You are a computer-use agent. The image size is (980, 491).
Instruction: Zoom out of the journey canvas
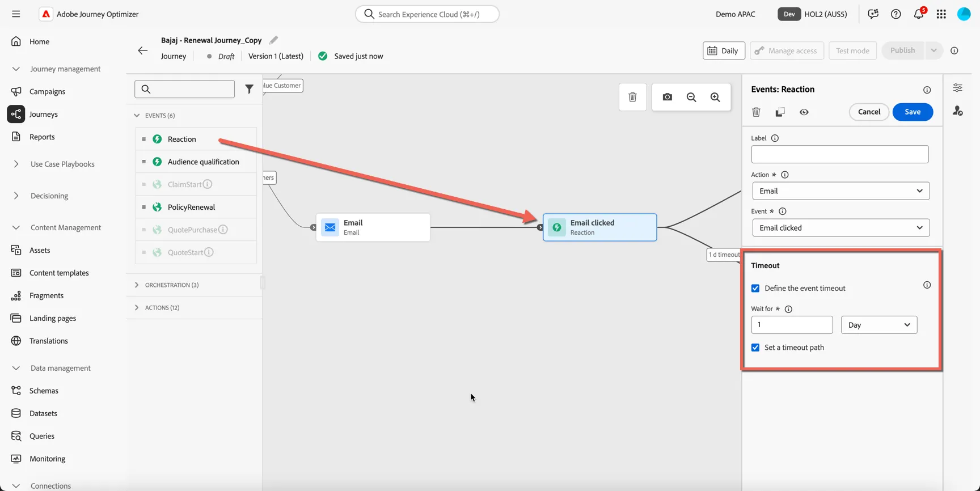[x=691, y=97]
